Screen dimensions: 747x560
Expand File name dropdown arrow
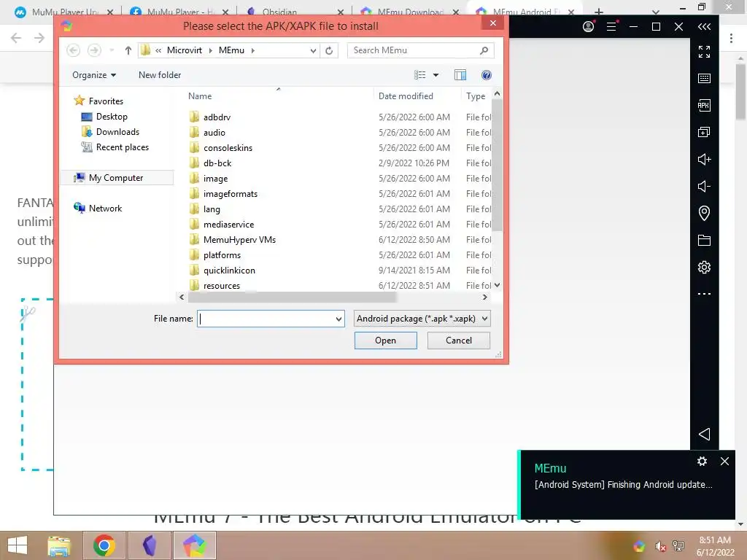pyautogui.click(x=338, y=319)
